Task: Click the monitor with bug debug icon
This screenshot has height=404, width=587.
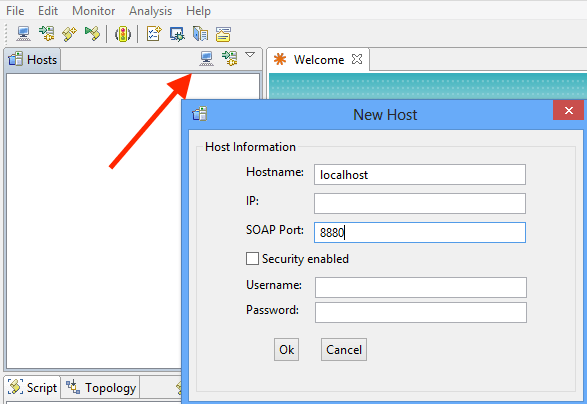Action: click(177, 34)
